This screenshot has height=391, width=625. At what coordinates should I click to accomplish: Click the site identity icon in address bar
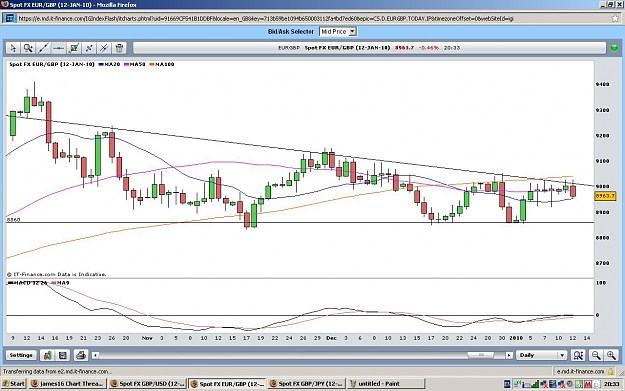pos(9,18)
